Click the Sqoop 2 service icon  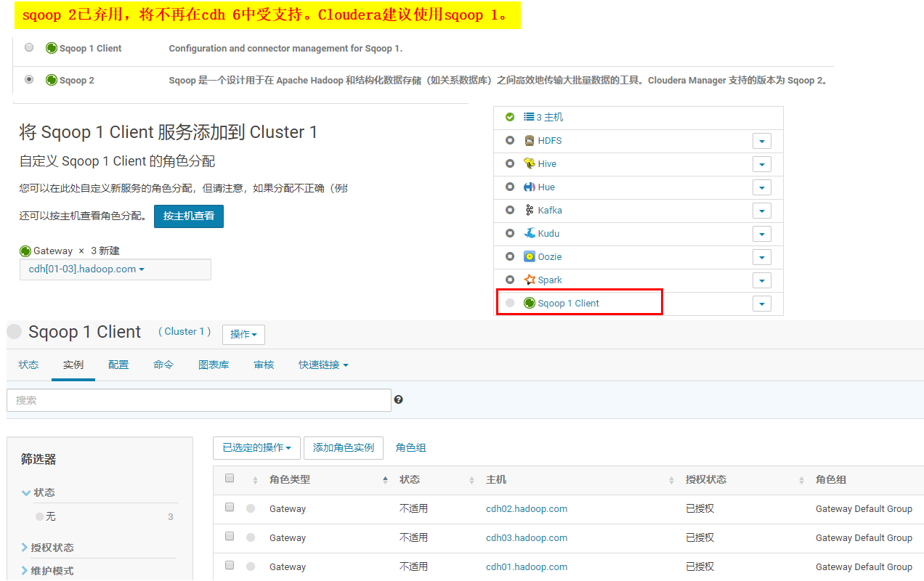coord(51,80)
